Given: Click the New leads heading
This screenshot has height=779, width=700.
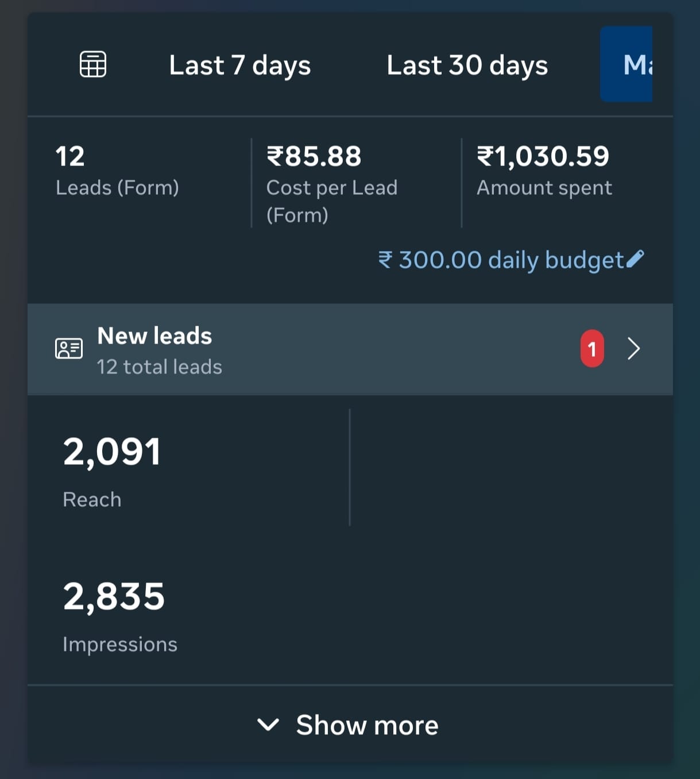Looking at the screenshot, I should click(154, 335).
